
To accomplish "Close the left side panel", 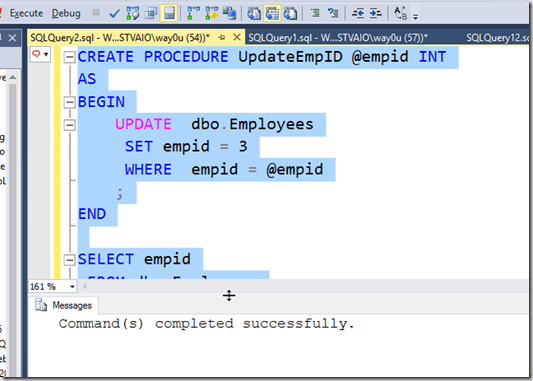I will pyautogui.click(x=12, y=38).
